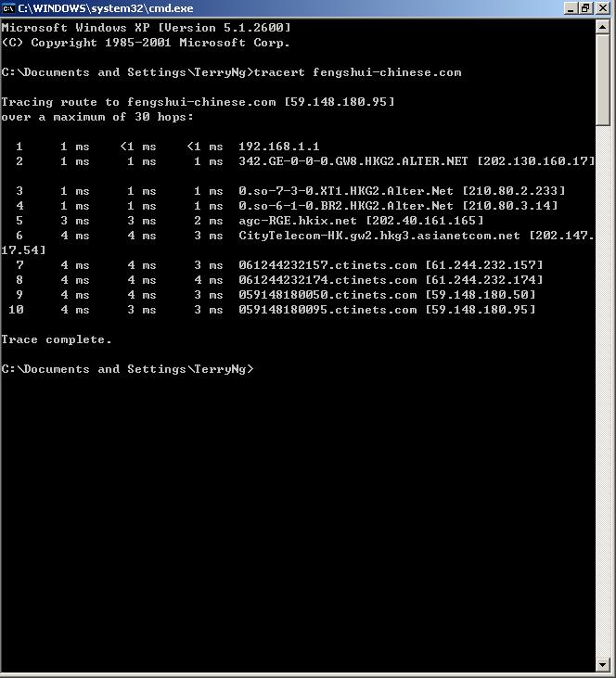
Task: Close the cmd.exe window
Action: click(x=603, y=8)
